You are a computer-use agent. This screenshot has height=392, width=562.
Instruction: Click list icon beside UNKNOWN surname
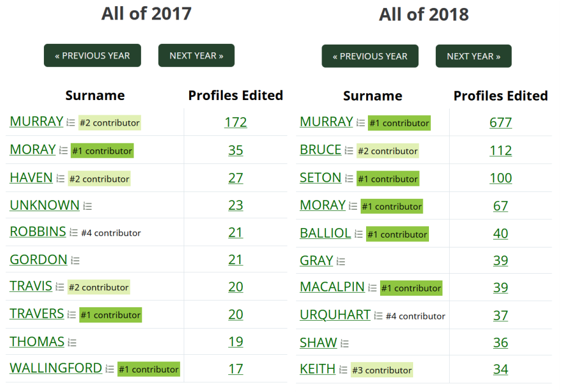(x=87, y=206)
